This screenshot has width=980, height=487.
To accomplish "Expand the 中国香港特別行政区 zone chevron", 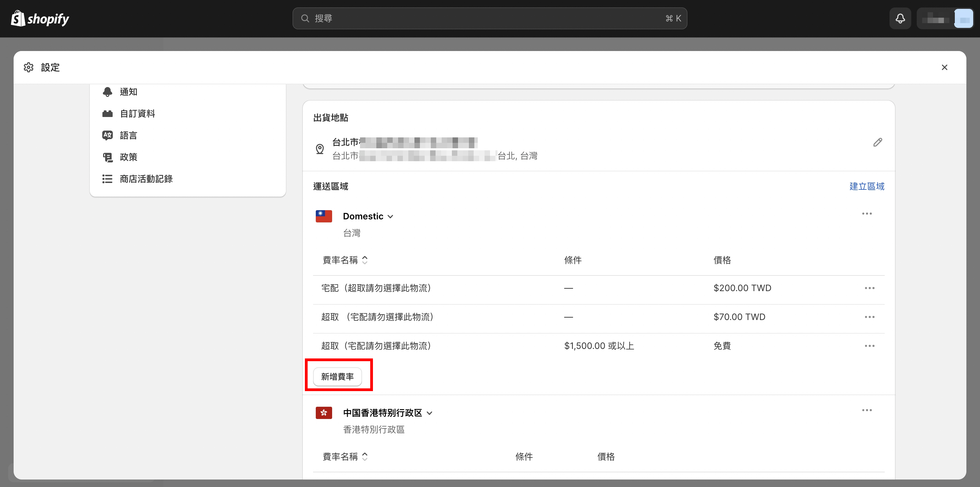I will pyautogui.click(x=429, y=413).
